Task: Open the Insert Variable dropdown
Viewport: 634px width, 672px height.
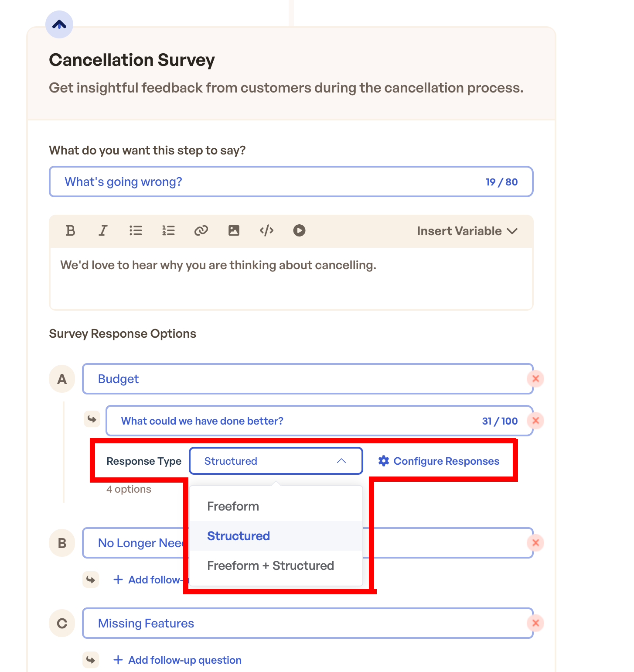Action: 466,231
